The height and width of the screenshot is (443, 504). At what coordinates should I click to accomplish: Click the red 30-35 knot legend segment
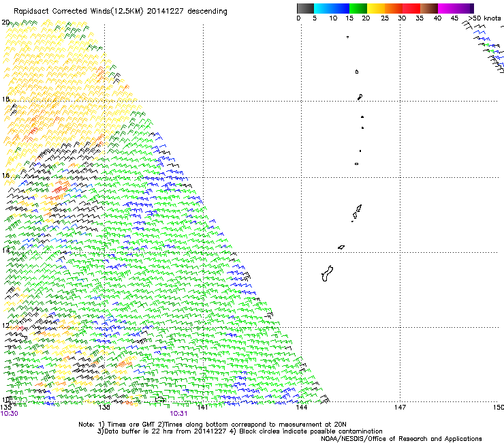click(x=411, y=8)
